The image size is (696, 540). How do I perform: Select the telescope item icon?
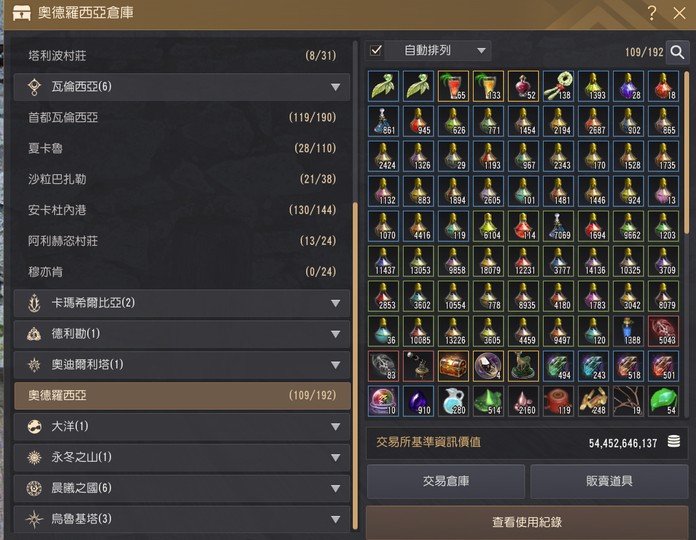tap(418, 366)
